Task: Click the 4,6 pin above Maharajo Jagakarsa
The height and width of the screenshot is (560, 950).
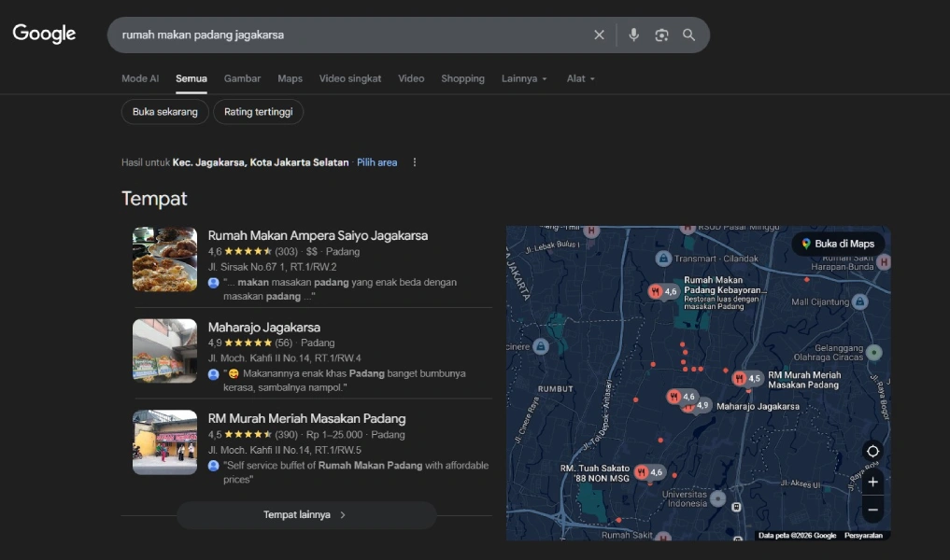Action: 681,397
